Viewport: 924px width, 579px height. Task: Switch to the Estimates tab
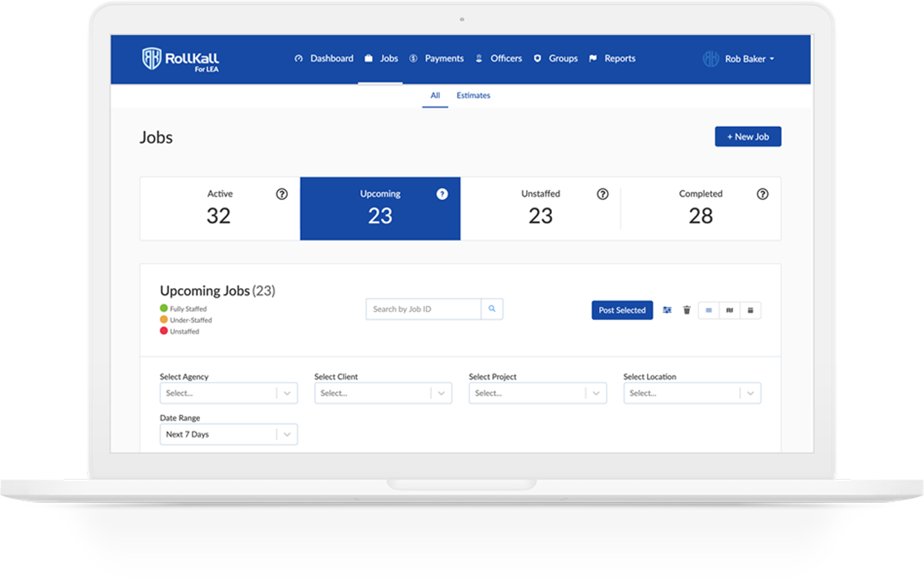(x=473, y=95)
